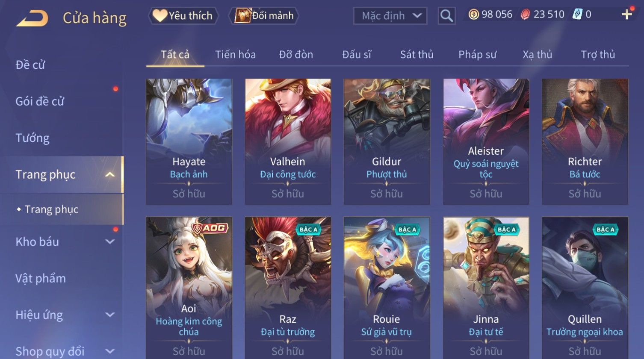Expand the Hiệu ứng sidebar section

tap(110, 315)
